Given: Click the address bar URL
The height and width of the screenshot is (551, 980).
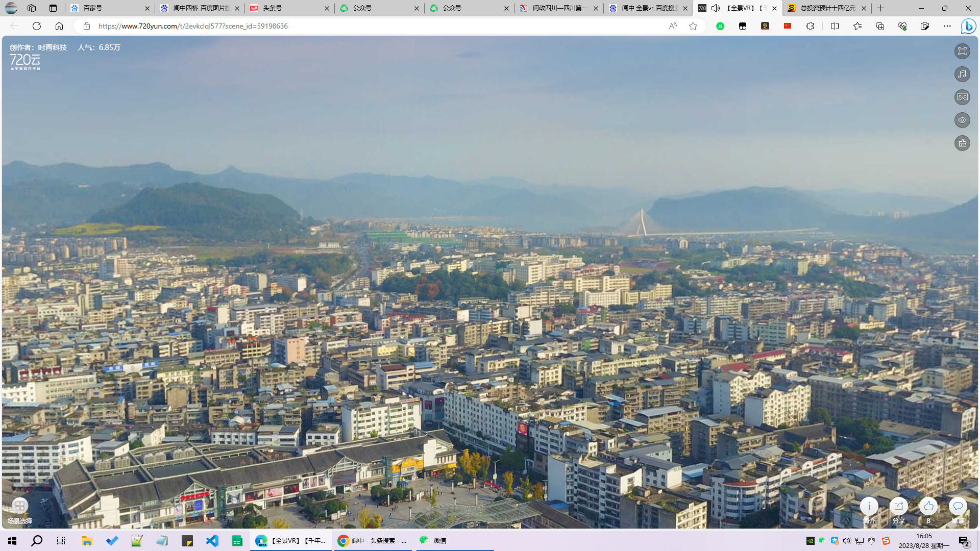Looking at the screenshot, I should click(x=193, y=26).
